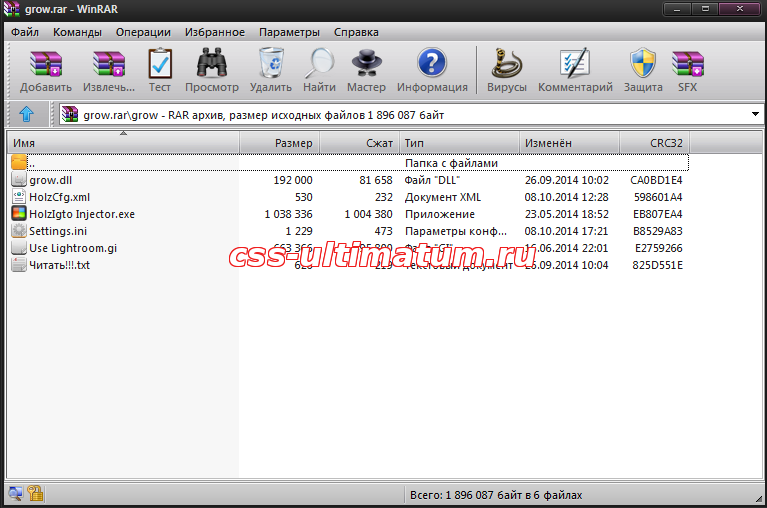Click the key password icon in status bar
Viewport: 767px width, 508px height.
(35, 493)
